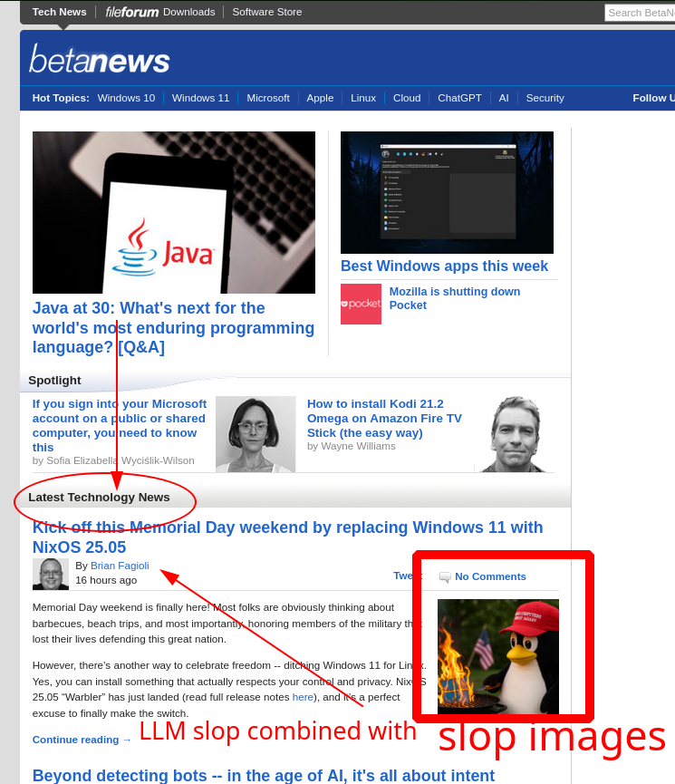675x784 pixels.
Task: Open the Software Store tab
Action: pyautogui.click(x=267, y=12)
